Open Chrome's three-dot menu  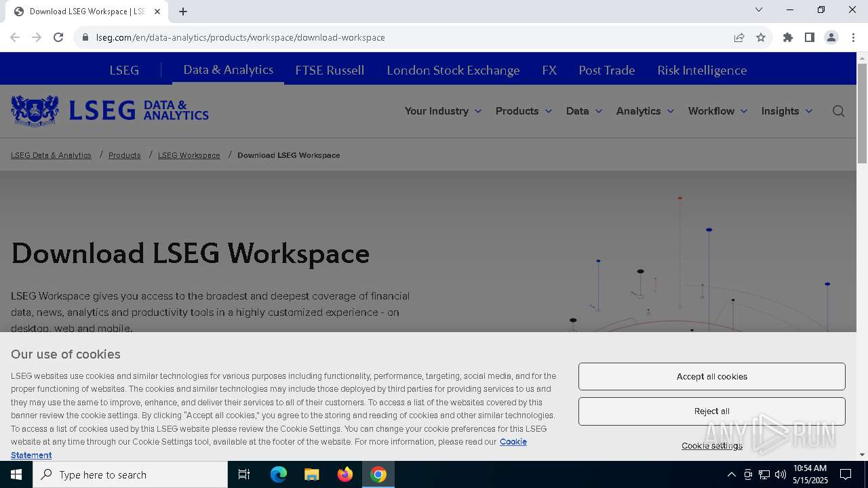point(853,37)
